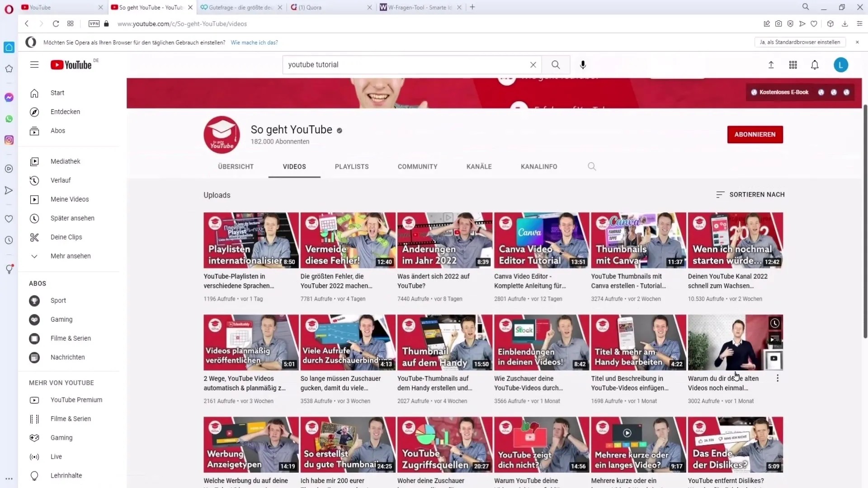Take a snapshot with the camera icon

(x=778, y=23)
